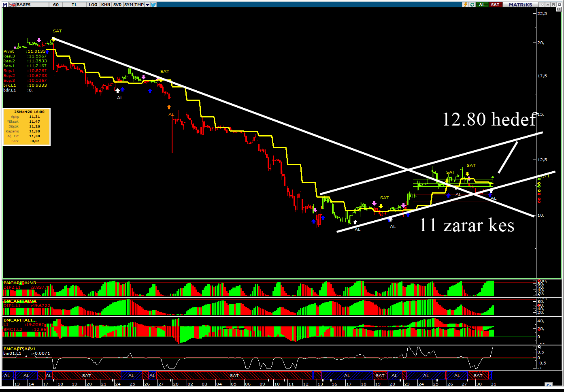Click the 12.80 hedef annotation text
Viewport: 564px width, 392px height.
coord(490,119)
